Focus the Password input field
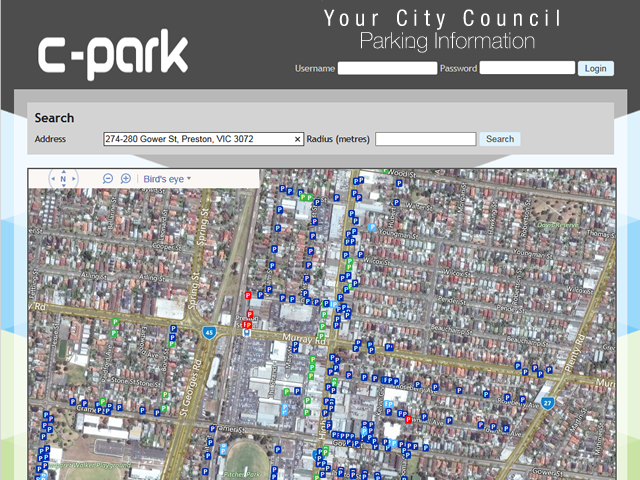This screenshot has width=640, height=480. tap(526, 69)
